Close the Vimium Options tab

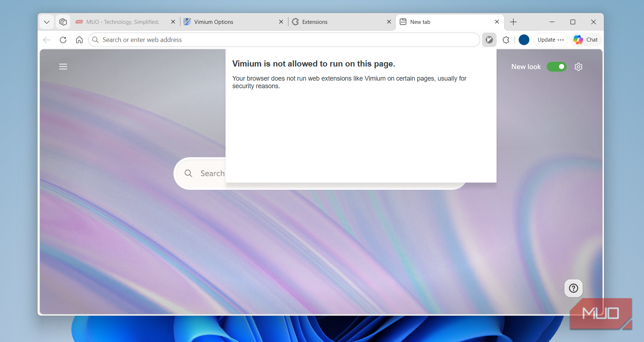[x=281, y=22]
